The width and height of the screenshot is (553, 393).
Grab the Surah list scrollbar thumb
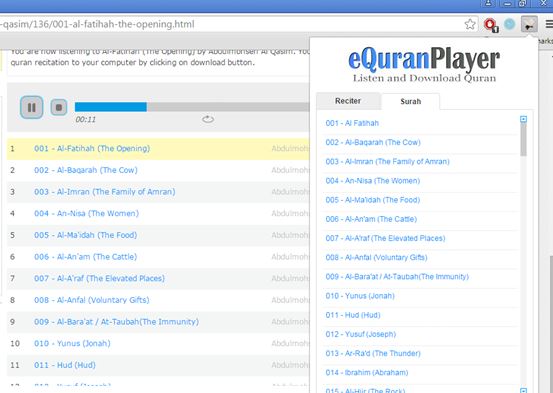coord(523,139)
